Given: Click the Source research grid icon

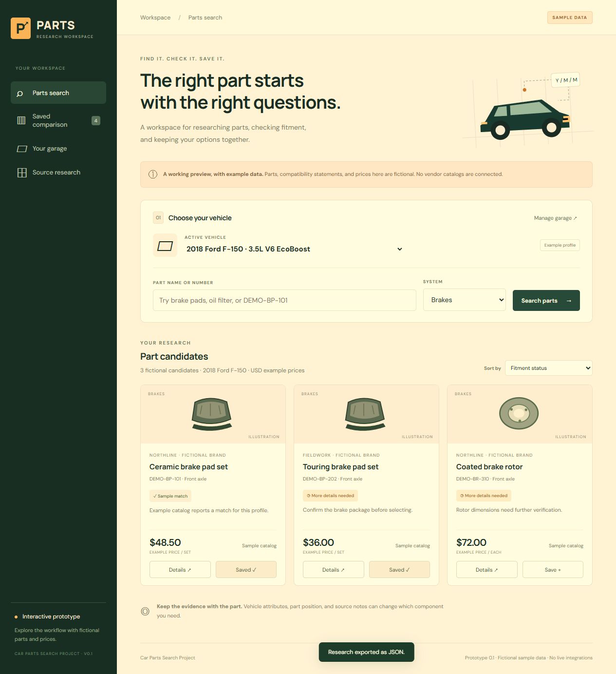Looking at the screenshot, I should pyautogui.click(x=22, y=173).
